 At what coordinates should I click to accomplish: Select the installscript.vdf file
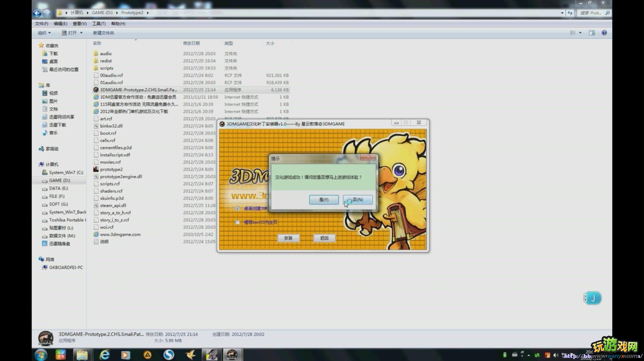(x=115, y=155)
